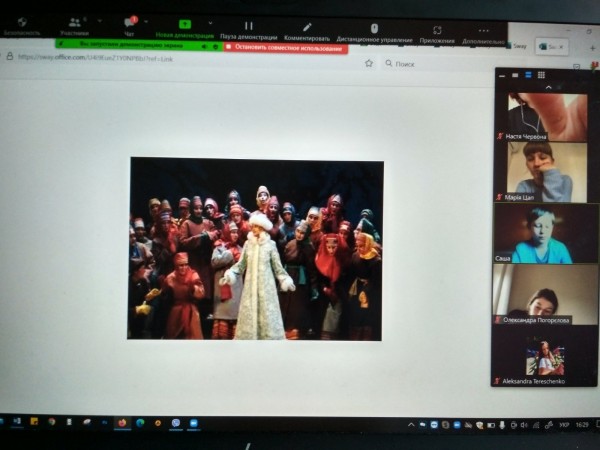This screenshot has width=600, height=450.
Task: Open the clock showing 16:29
Action: pyautogui.click(x=582, y=425)
